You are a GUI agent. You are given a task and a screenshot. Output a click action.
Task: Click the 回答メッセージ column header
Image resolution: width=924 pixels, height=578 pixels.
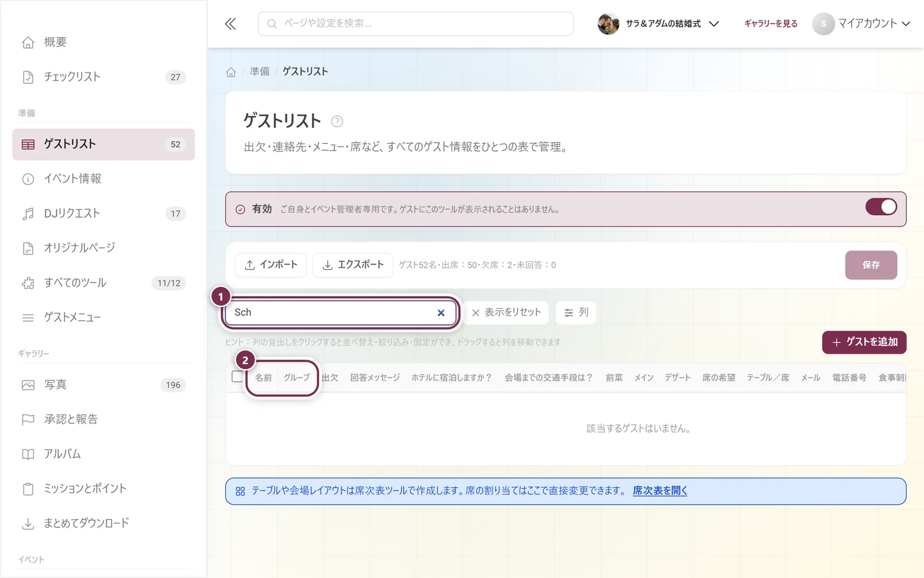pos(375,378)
